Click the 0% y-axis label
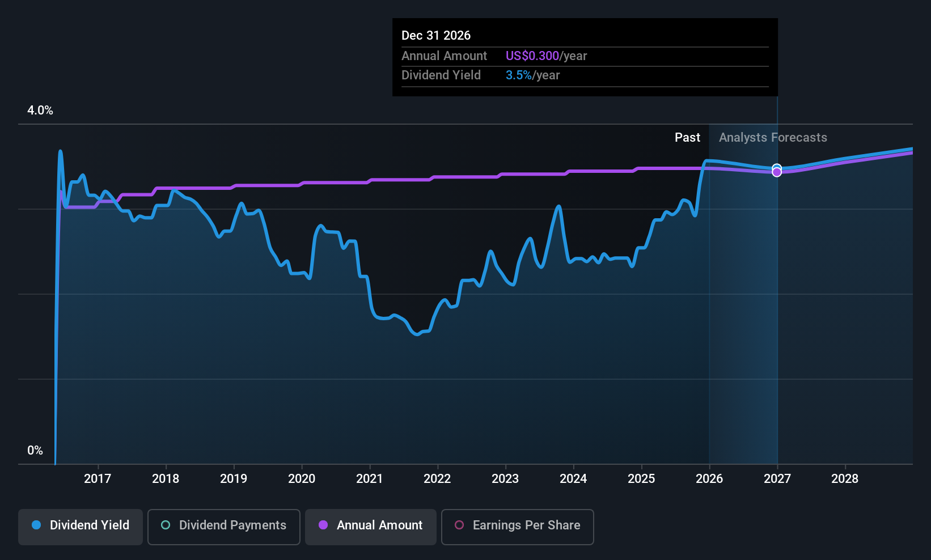Image resolution: width=931 pixels, height=560 pixels. point(35,451)
